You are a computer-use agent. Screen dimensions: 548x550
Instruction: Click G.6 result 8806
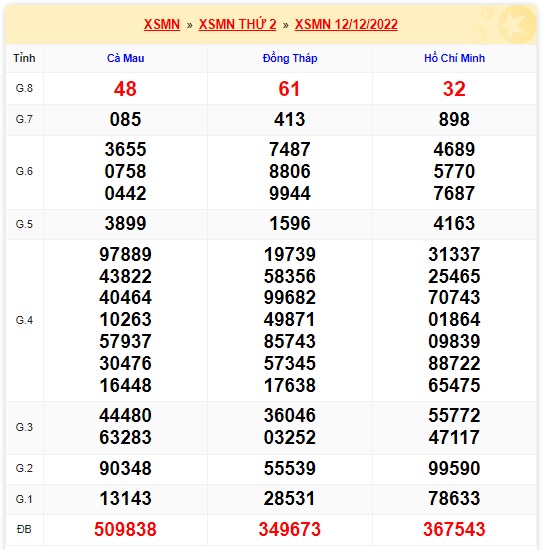click(290, 172)
